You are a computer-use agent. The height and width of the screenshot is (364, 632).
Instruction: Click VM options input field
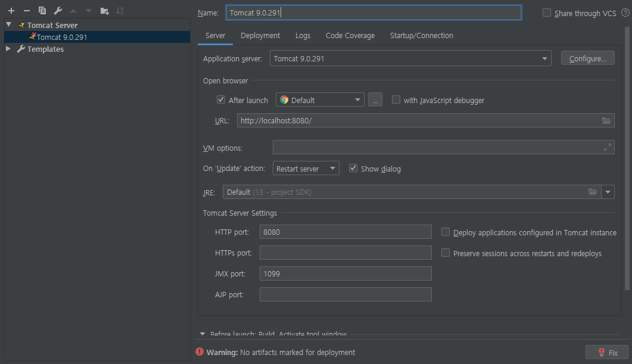coord(443,147)
